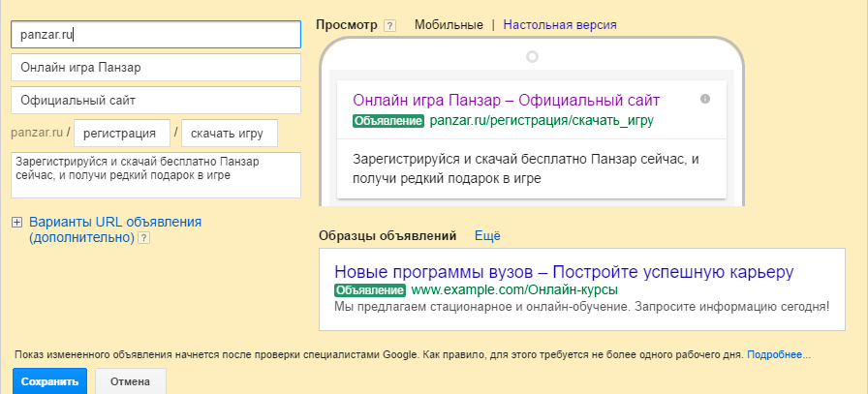Focus the panzar.ru final URL field
The width and height of the screenshot is (868, 394).
tap(156, 34)
